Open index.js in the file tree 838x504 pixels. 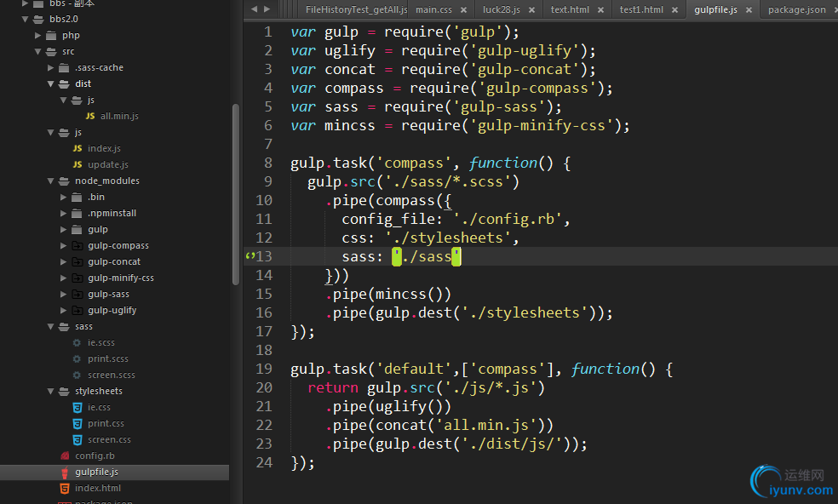point(104,148)
